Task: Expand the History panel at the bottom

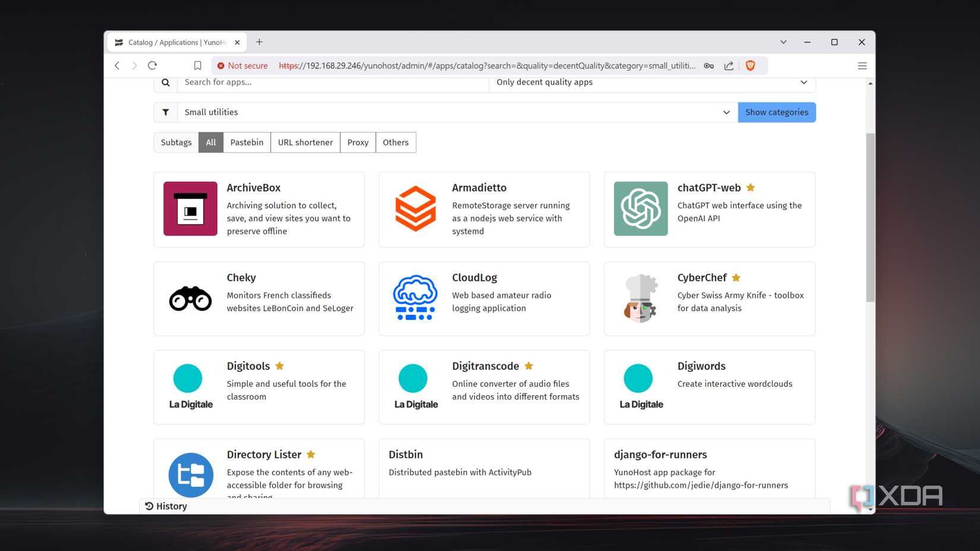Action: pos(166,506)
